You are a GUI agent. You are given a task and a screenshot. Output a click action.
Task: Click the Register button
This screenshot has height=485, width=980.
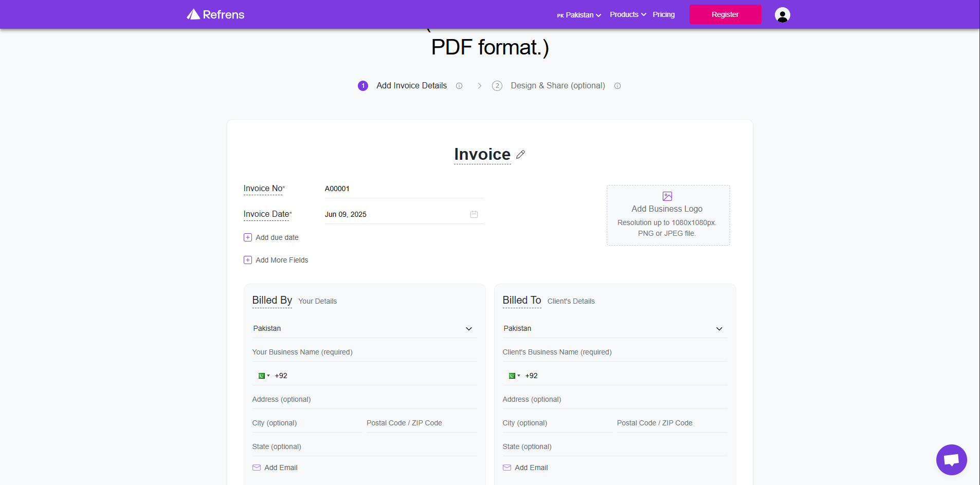click(725, 14)
